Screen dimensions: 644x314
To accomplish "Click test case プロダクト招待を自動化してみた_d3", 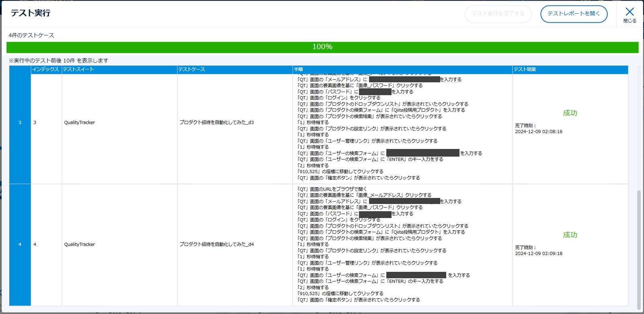I will click(x=217, y=122).
